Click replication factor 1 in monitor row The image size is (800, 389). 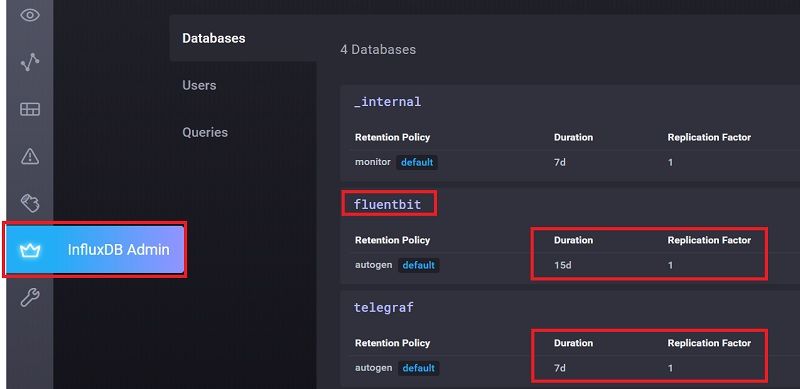pos(670,162)
